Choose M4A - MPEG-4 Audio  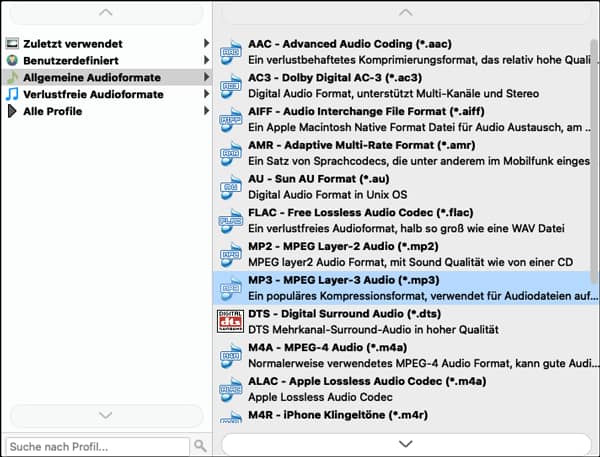pos(406,355)
